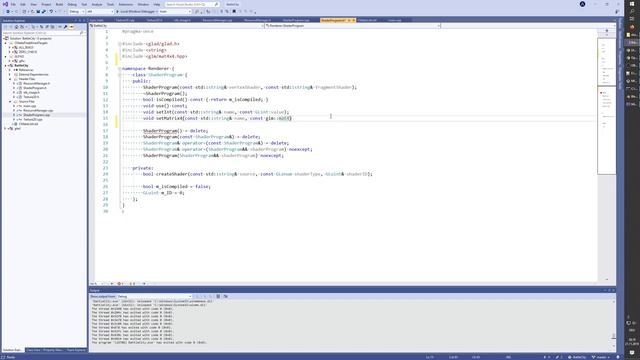This screenshot has width=640, height=360.
Task: Open the Edit menu
Action: tap(23, 4)
